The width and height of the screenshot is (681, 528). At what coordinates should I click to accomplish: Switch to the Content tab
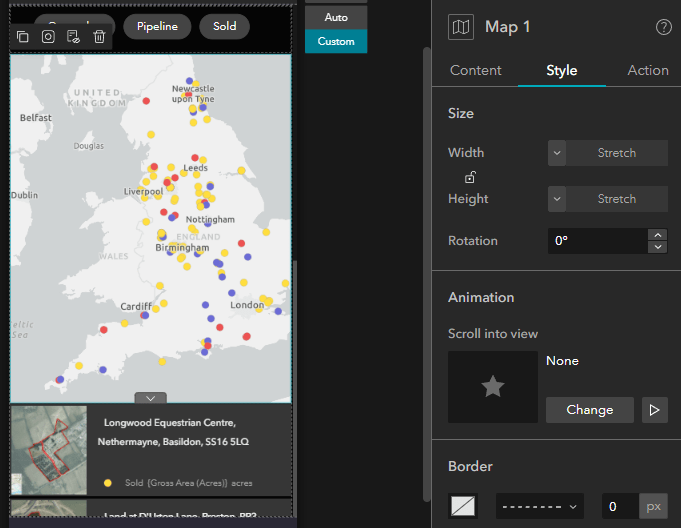pyautogui.click(x=476, y=70)
